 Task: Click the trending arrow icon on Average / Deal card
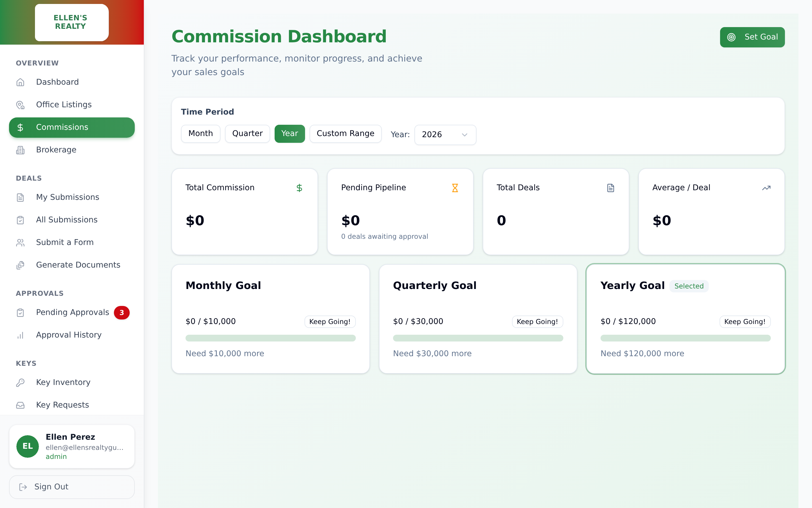(766, 188)
